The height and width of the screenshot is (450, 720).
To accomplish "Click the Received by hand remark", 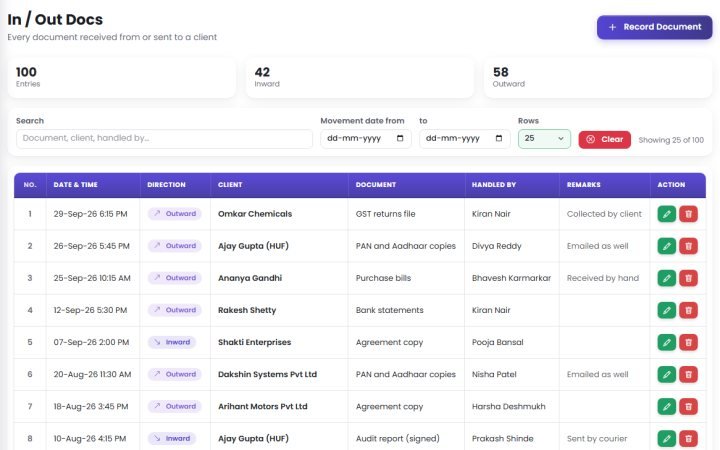I will [602, 278].
